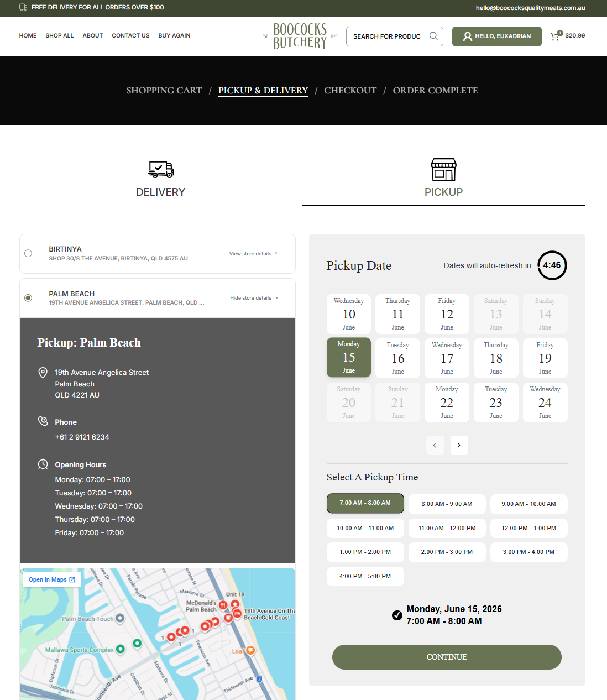Image resolution: width=607 pixels, height=700 pixels.
Task: Switch to the Pickup tab
Action: click(444, 178)
